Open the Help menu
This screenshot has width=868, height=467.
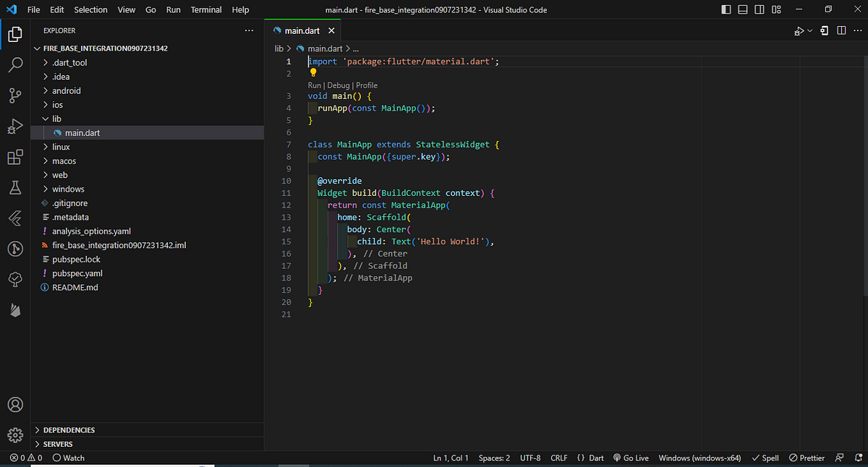(240, 9)
